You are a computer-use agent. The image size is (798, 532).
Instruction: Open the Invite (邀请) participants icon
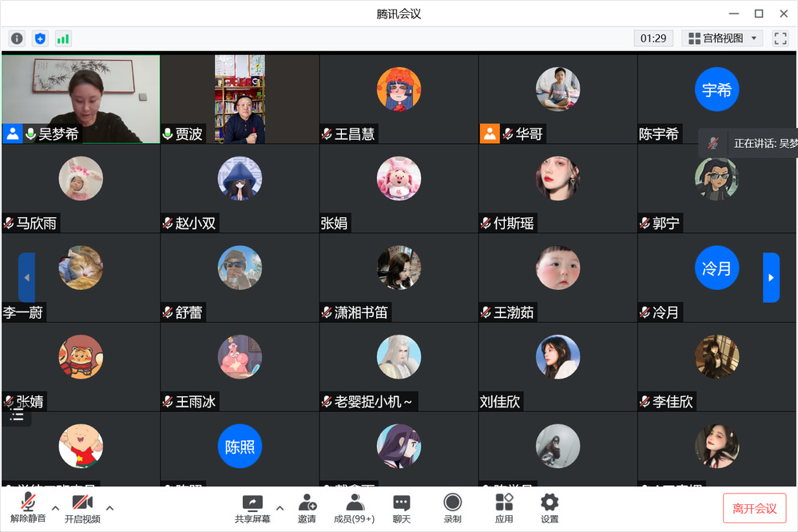[307, 509]
